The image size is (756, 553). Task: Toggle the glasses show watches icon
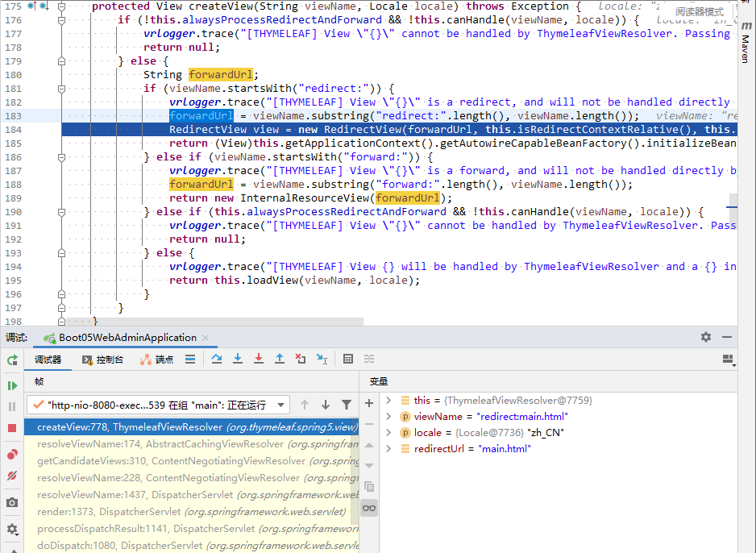[369, 508]
